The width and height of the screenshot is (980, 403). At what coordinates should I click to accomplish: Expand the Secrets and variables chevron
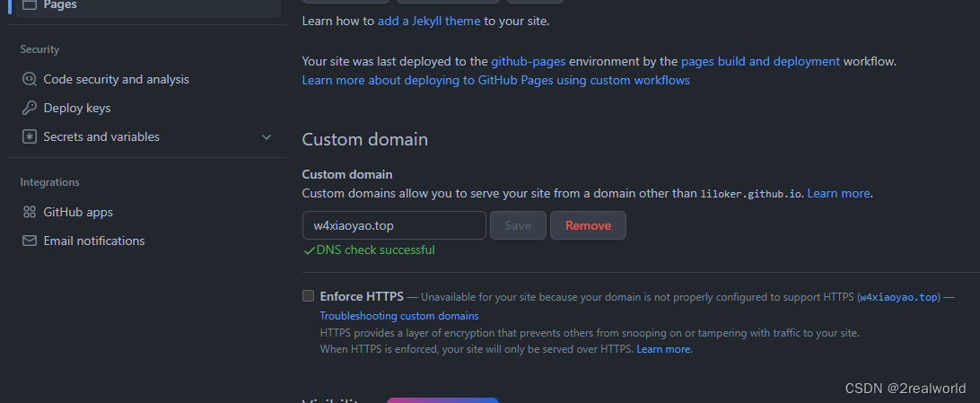pyautogui.click(x=266, y=136)
